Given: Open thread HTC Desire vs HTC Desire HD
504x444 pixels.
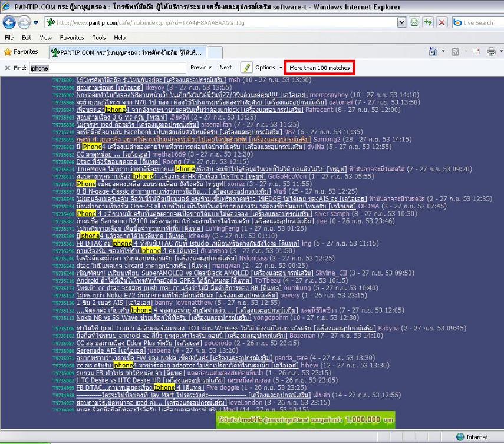Looking at the screenshot, I should (151, 380).
